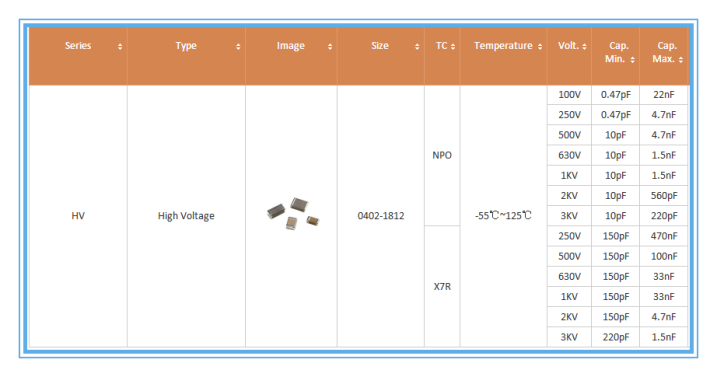This screenshot has width=717, height=377.
Task: Click the X7R TC cell
Action: pyautogui.click(x=442, y=286)
